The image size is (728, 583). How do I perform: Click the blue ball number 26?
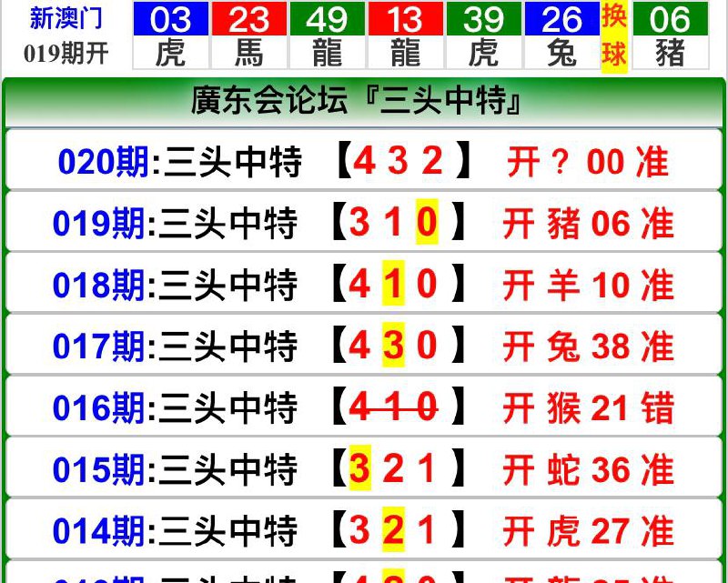(561, 18)
